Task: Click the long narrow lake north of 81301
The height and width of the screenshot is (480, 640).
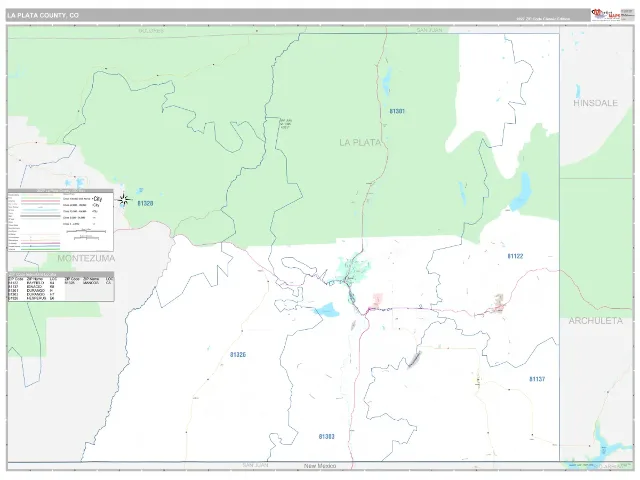Action: point(386,82)
